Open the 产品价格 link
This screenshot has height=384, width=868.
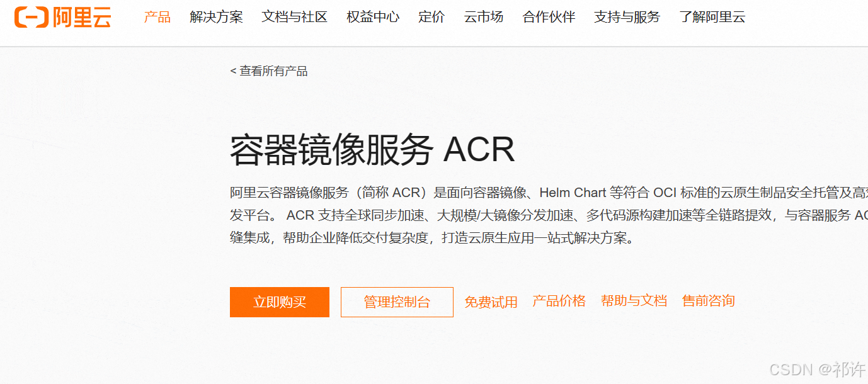(559, 301)
